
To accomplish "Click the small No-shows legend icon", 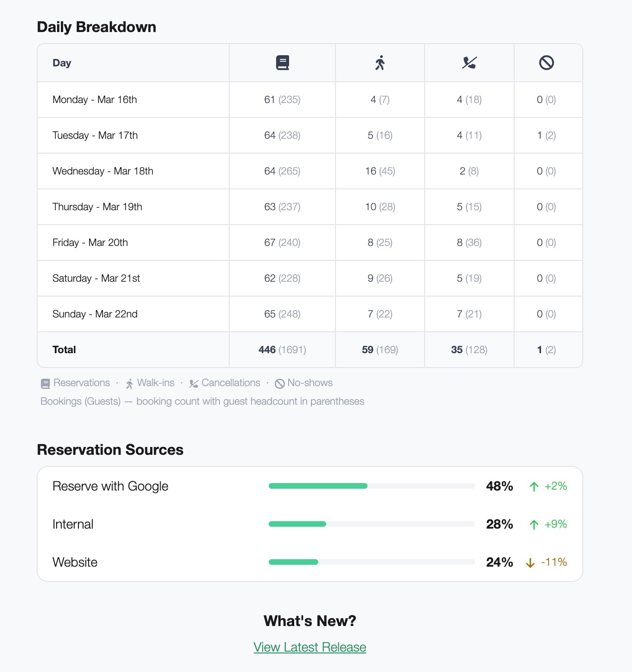I will point(280,383).
